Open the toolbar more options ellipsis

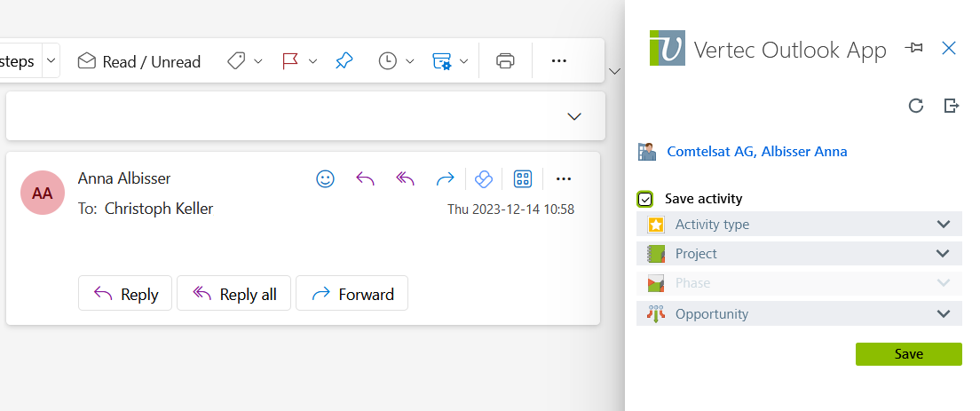pos(558,61)
